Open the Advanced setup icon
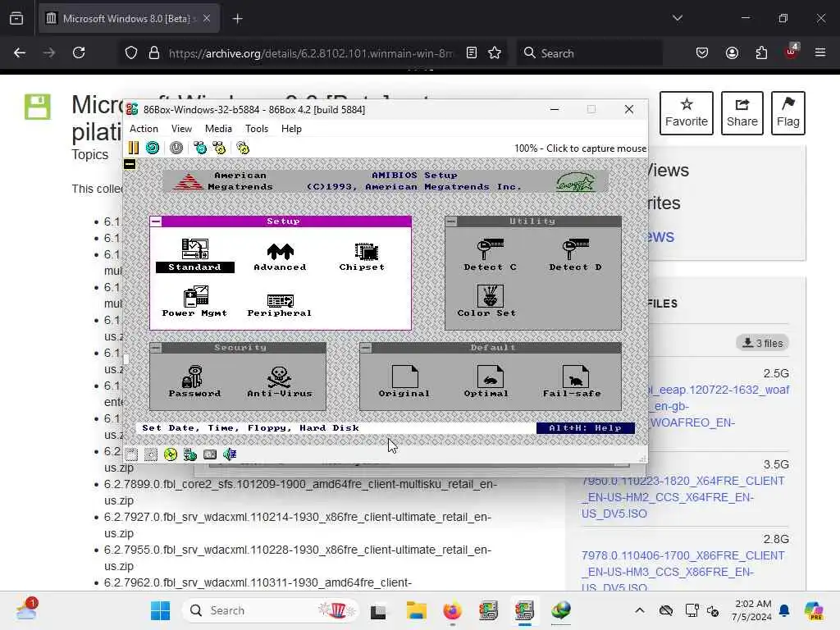 click(x=281, y=257)
